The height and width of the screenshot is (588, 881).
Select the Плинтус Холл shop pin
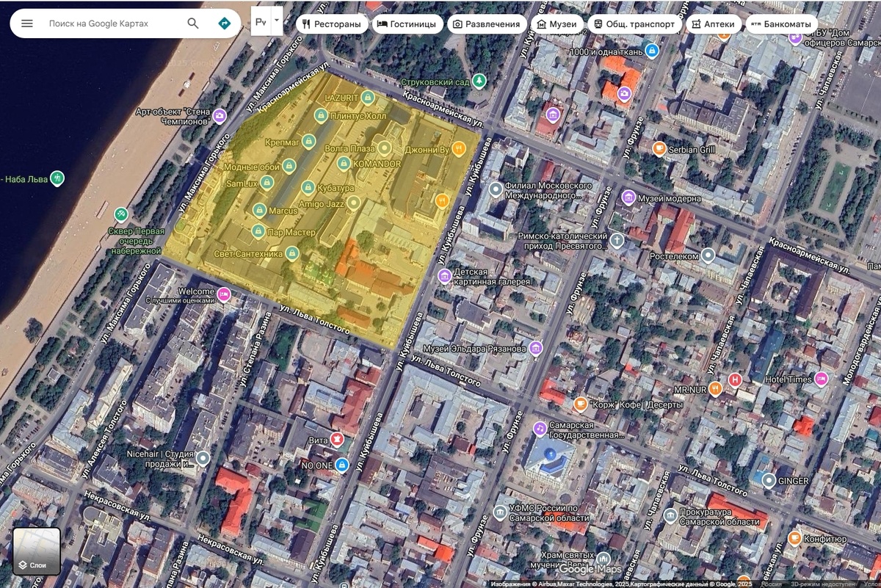(322, 115)
